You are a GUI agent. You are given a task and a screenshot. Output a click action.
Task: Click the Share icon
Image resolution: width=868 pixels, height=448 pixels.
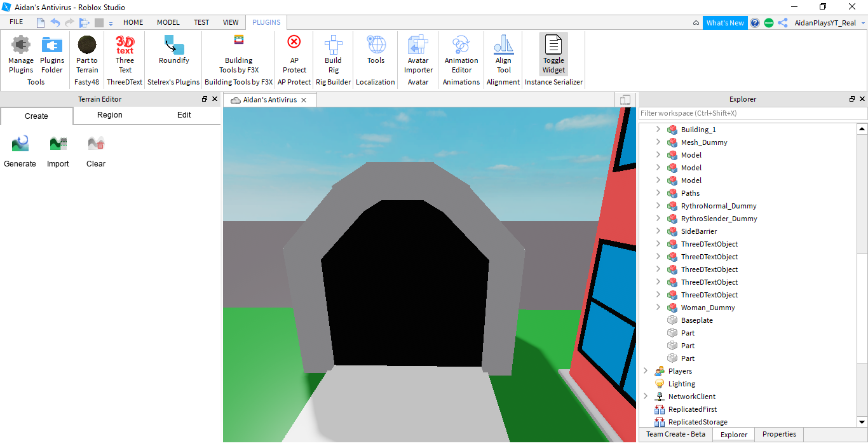pos(783,23)
